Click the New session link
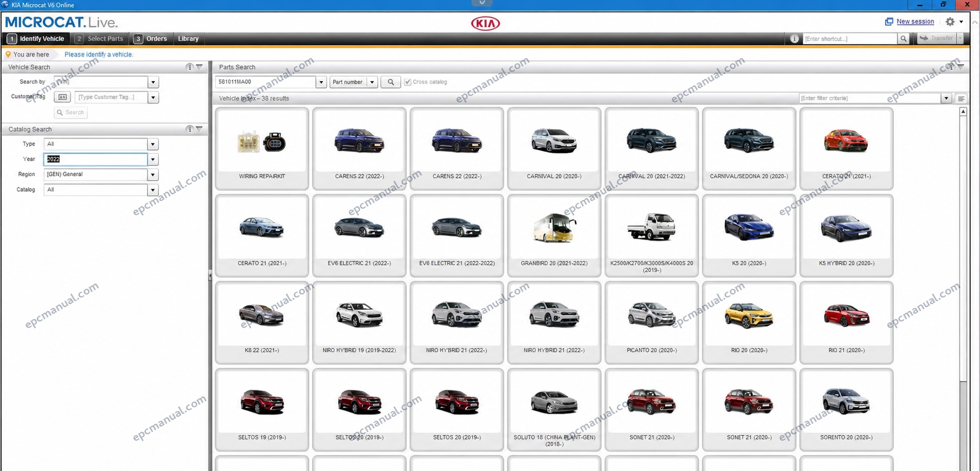This screenshot has width=980, height=471. point(915,21)
